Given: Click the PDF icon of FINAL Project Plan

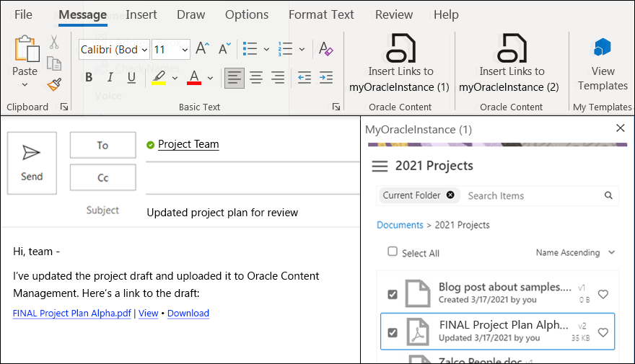Looking at the screenshot, I should pyautogui.click(x=418, y=332).
